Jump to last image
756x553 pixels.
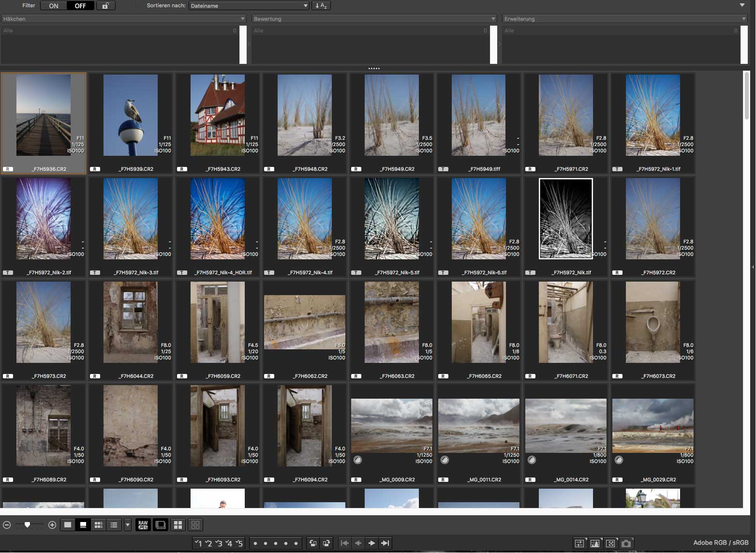385,543
